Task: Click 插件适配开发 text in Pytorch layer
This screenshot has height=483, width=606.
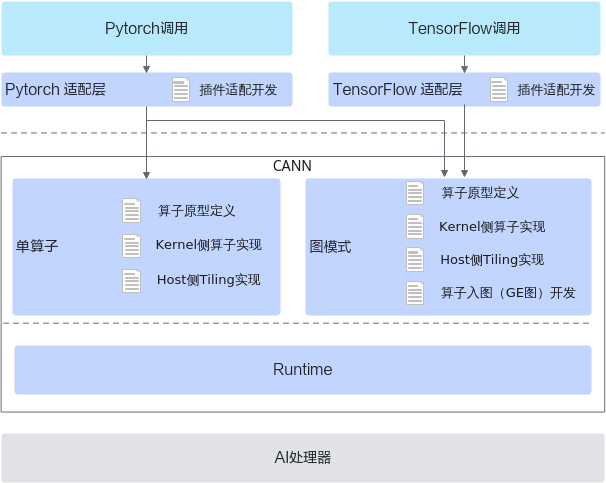Action: click(238, 90)
